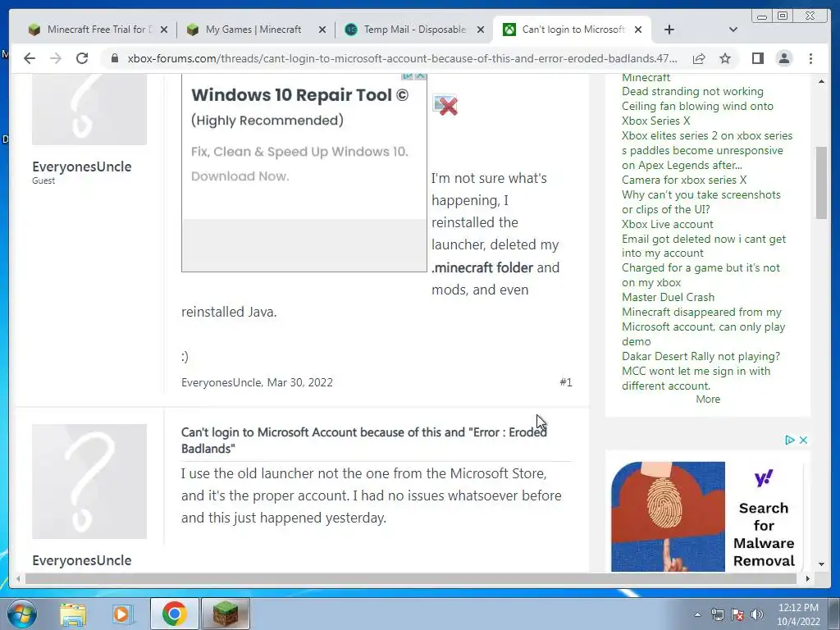Open the Master Duel Crash thread
This screenshot has width=840, height=630.
pyautogui.click(x=668, y=297)
